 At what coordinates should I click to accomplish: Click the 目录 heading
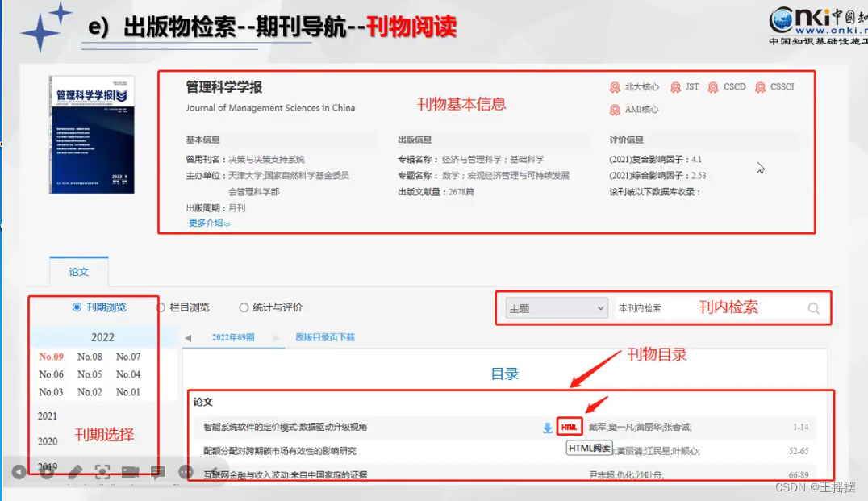505,374
